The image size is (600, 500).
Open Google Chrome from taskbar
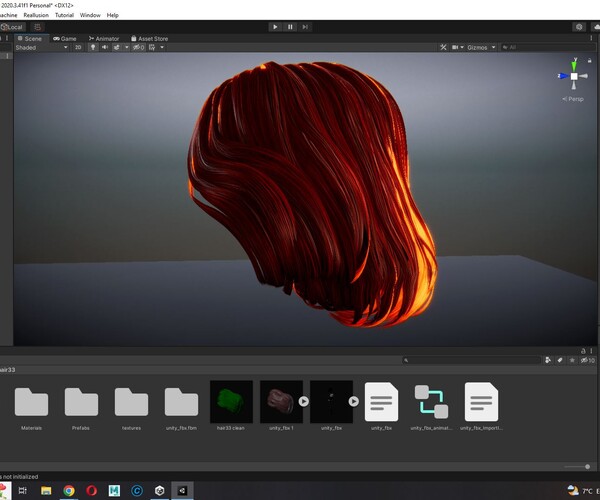pos(69,490)
